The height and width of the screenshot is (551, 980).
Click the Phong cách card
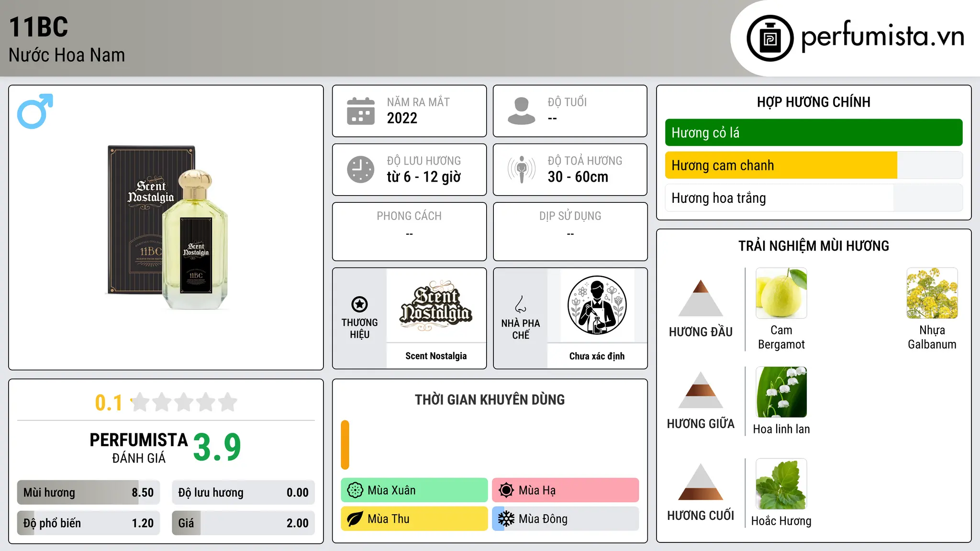[410, 231]
